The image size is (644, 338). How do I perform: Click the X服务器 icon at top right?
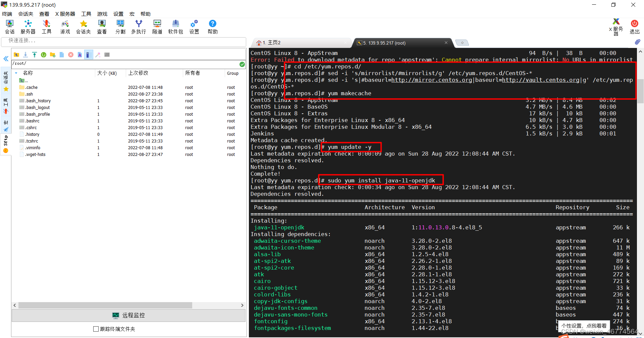pos(616,27)
